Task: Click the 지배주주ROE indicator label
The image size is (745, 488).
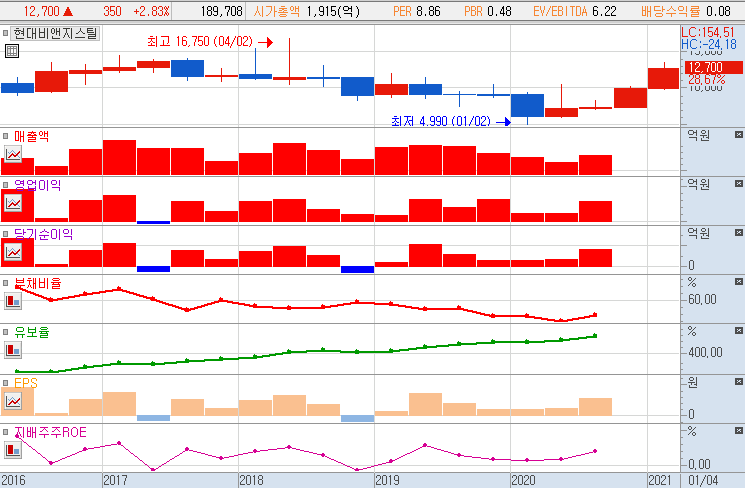Action: point(50,432)
